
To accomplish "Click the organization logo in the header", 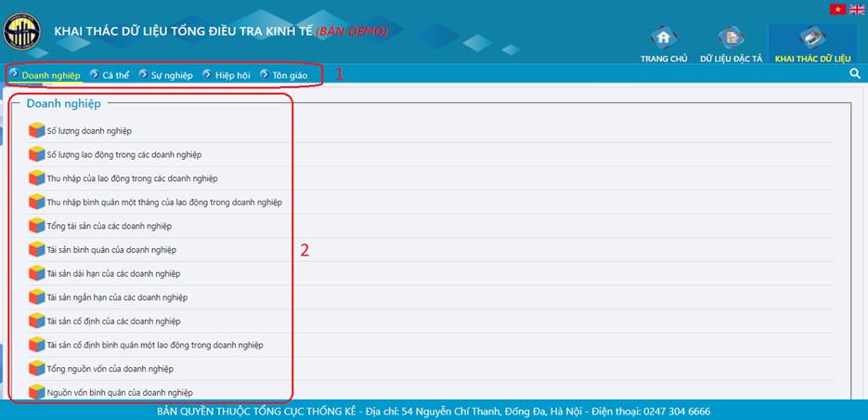I will (x=22, y=33).
